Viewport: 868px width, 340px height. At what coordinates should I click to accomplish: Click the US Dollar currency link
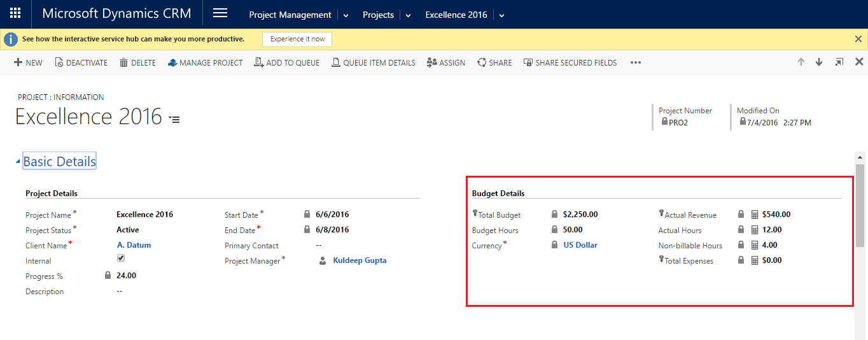point(580,245)
